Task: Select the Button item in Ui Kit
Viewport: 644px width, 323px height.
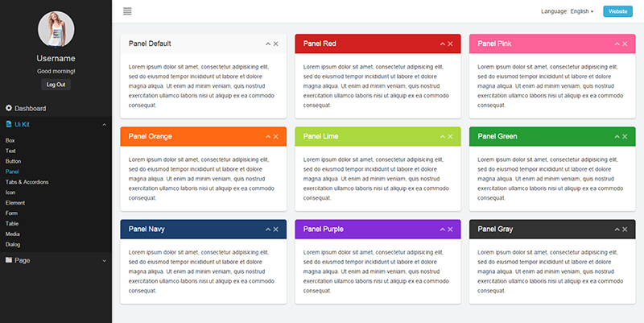Action: coord(14,161)
